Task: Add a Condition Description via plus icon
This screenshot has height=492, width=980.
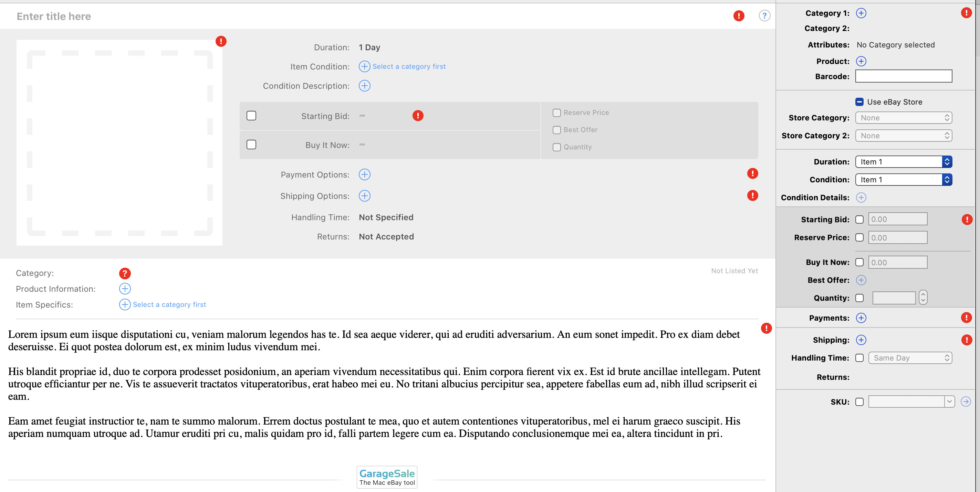Action: coord(364,86)
